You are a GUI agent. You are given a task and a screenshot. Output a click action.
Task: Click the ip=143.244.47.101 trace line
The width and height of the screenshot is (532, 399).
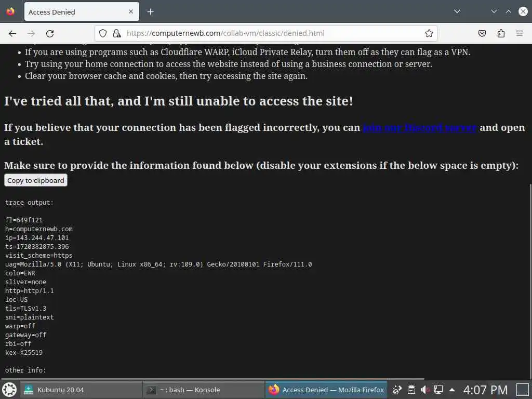pos(37,238)
